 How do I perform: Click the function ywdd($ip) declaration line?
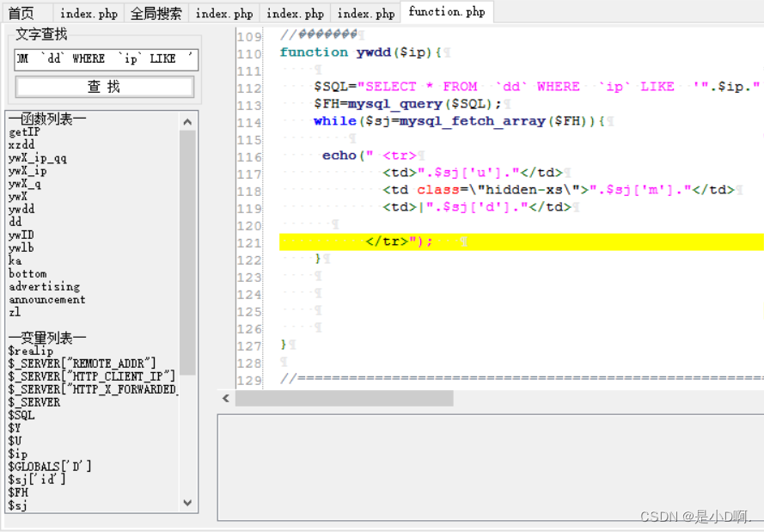[361, 52]
